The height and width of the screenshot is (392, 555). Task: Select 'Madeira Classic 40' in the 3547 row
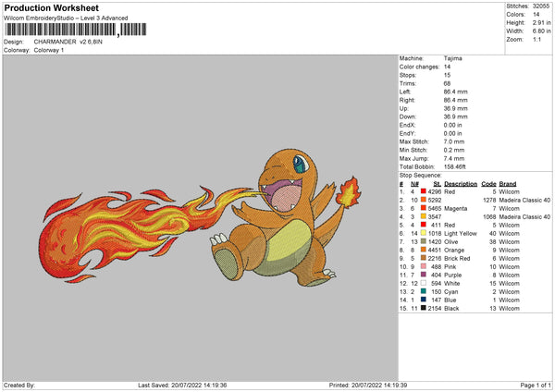(x=524, y=216)
